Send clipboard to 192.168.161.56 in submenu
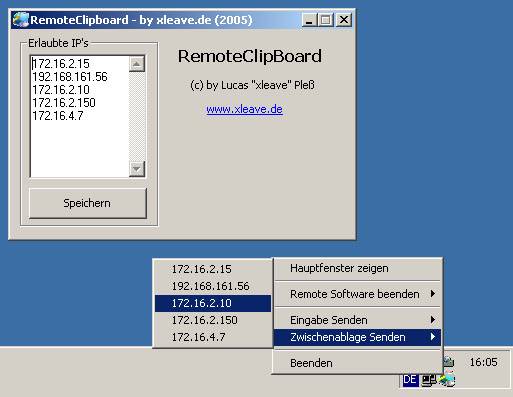 [213, 286]
